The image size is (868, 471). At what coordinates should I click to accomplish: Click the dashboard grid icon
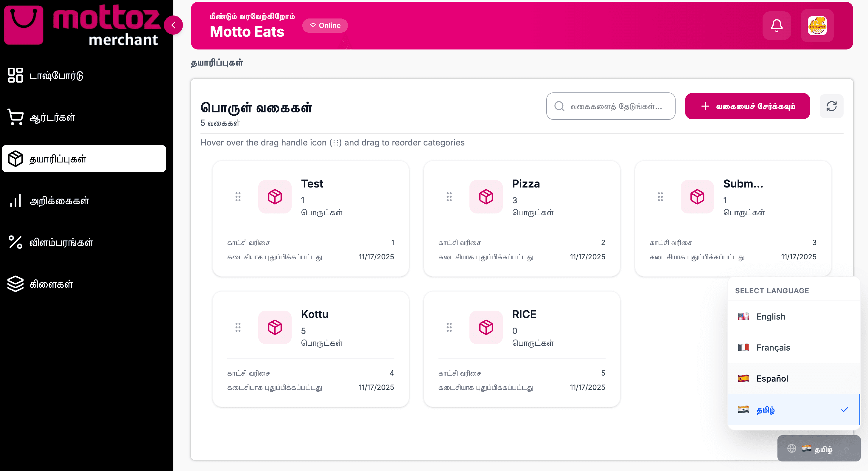tap(15, 75)
